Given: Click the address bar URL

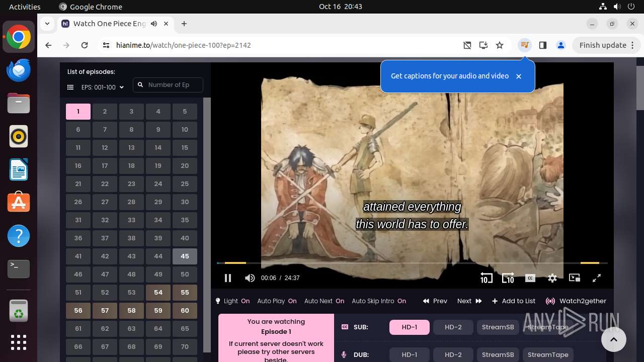Looking at the screenshot, I should pyautogui.click(x=184, y=45).
